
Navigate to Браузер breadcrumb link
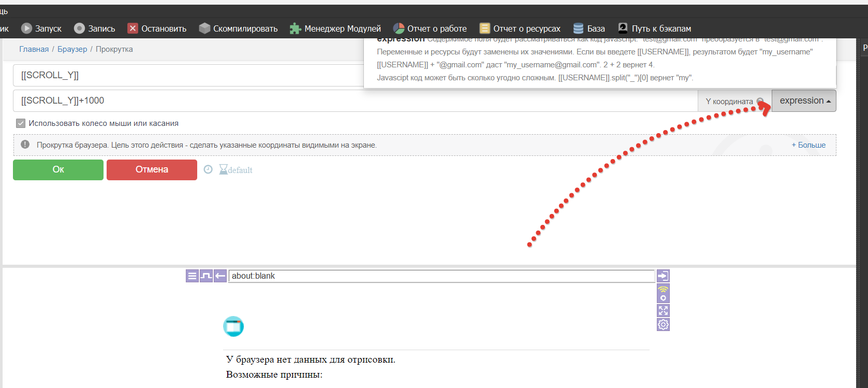(x=72, y=49)
